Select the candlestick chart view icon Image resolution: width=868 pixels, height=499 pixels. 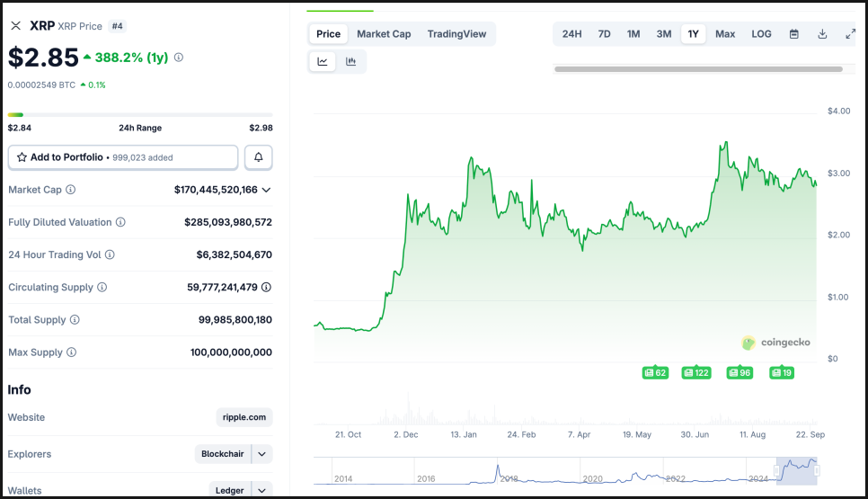pos(351,61)
